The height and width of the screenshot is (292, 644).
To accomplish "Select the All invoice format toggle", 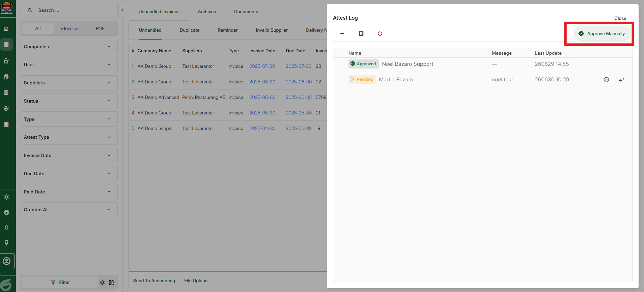I will (x=38, y=28).
